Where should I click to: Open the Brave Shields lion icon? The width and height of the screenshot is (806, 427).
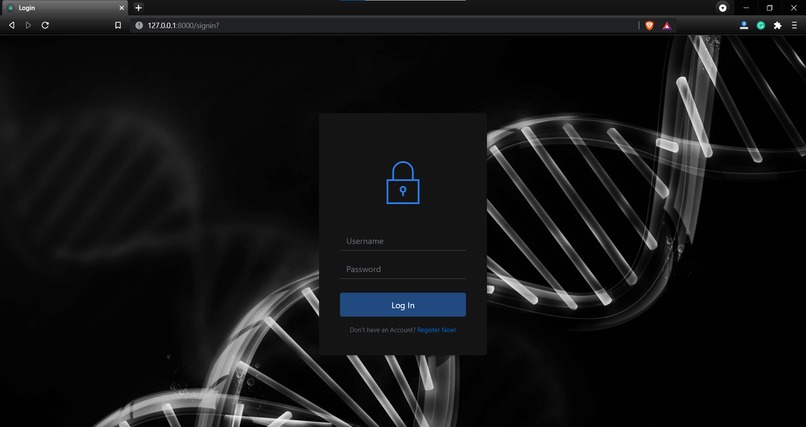tap(649, 25)
